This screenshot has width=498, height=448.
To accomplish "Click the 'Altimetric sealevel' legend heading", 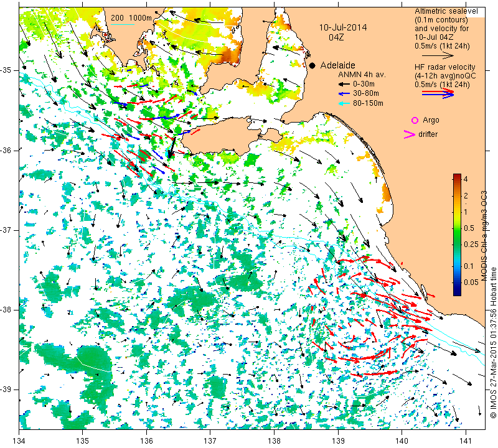I will [x=446, y=11].
